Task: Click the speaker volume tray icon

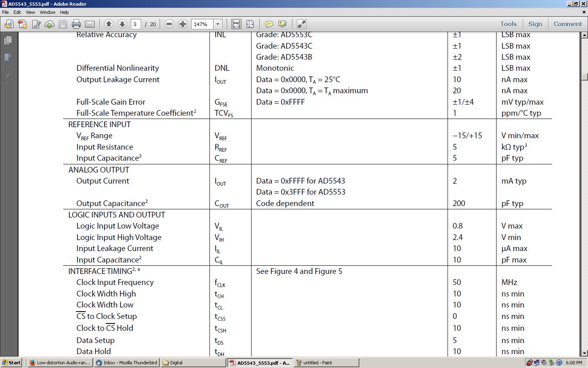Action: point(544,363)
